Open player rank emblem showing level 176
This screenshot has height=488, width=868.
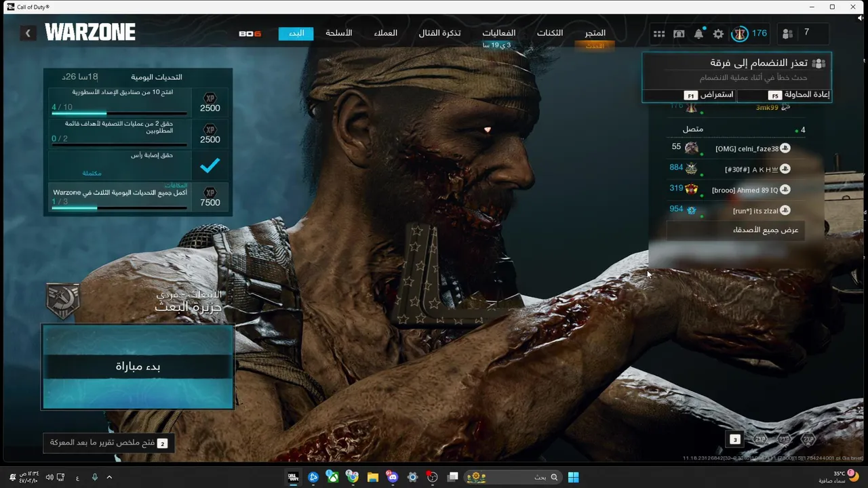(x=739, y=33)
